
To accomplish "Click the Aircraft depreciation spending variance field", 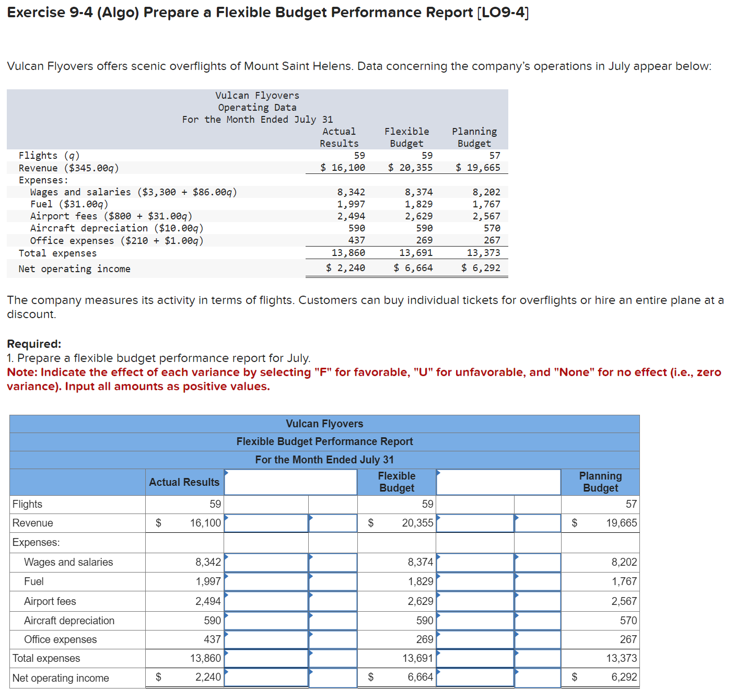I will tap(266, 620).
